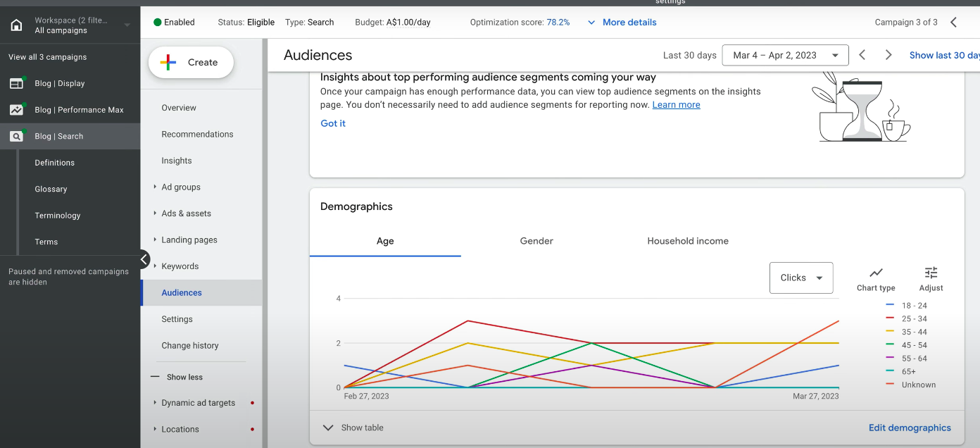Switch to the Gender tab
The image size is (980, 448).
pos(536,241)
